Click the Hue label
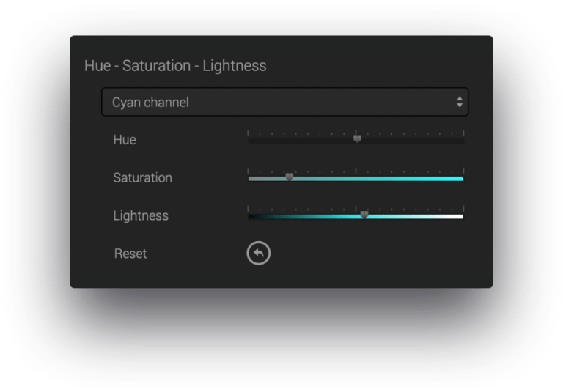563x392 pixels. 125,139
